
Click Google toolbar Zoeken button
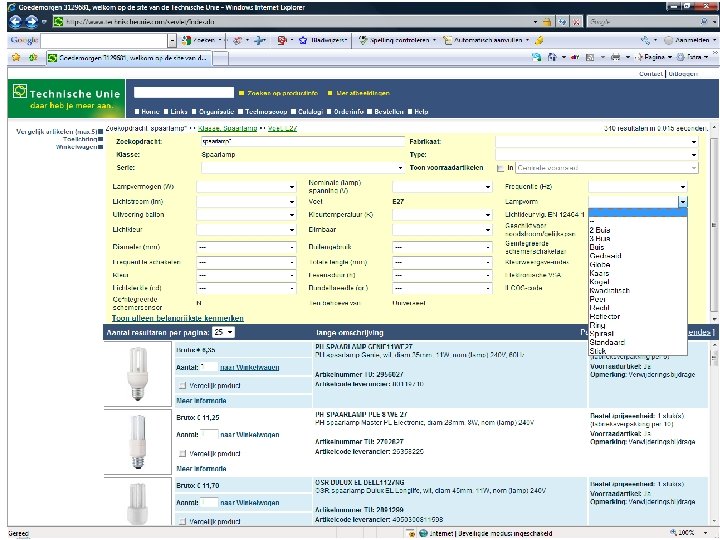pos(199,40)
